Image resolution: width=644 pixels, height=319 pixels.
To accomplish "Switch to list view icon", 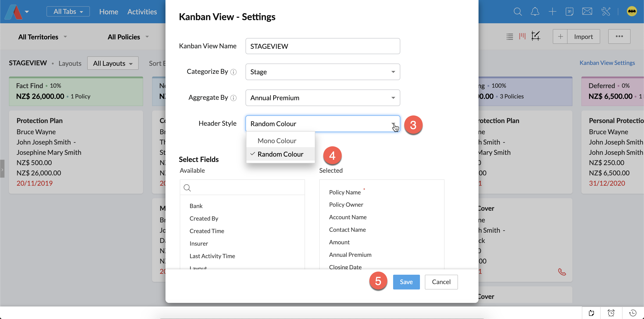I will click(510, 36).
